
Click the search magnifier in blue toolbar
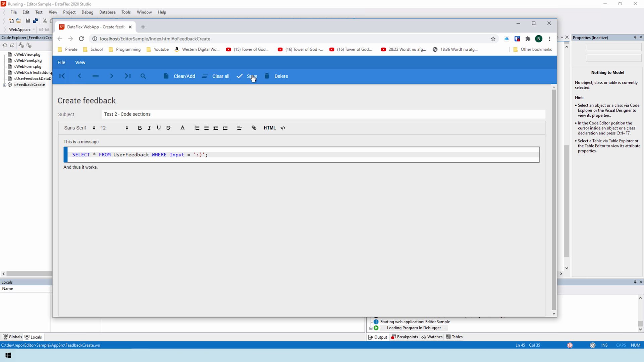(x=143, y=76)
